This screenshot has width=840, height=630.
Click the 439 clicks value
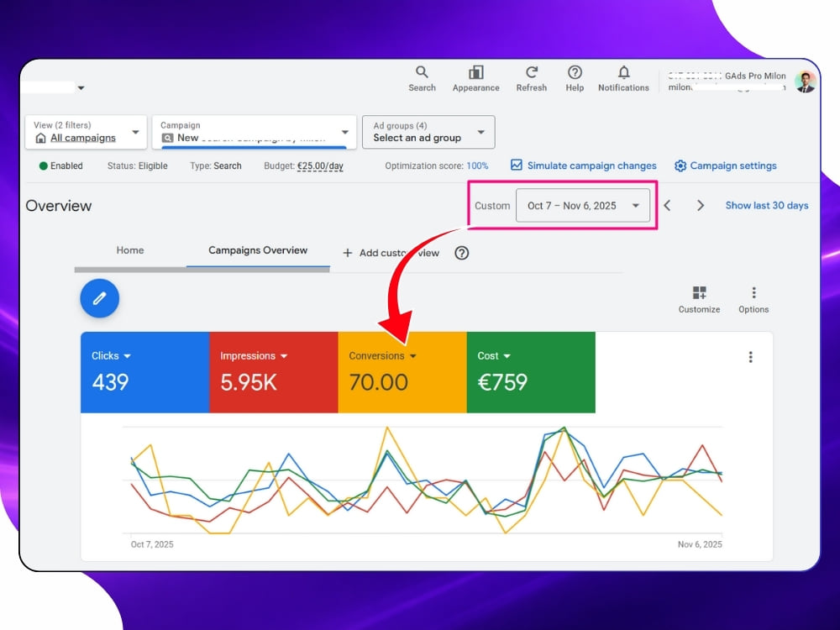pos(110,382)
